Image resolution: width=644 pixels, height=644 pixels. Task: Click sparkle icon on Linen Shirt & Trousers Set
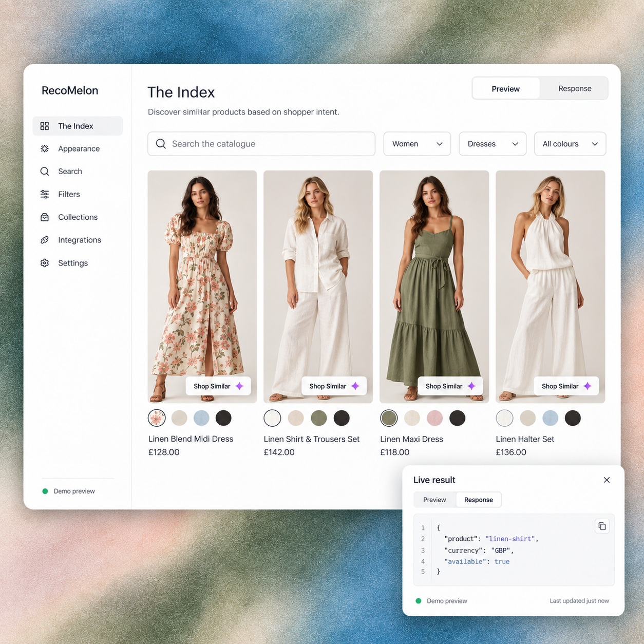[355, 386]
